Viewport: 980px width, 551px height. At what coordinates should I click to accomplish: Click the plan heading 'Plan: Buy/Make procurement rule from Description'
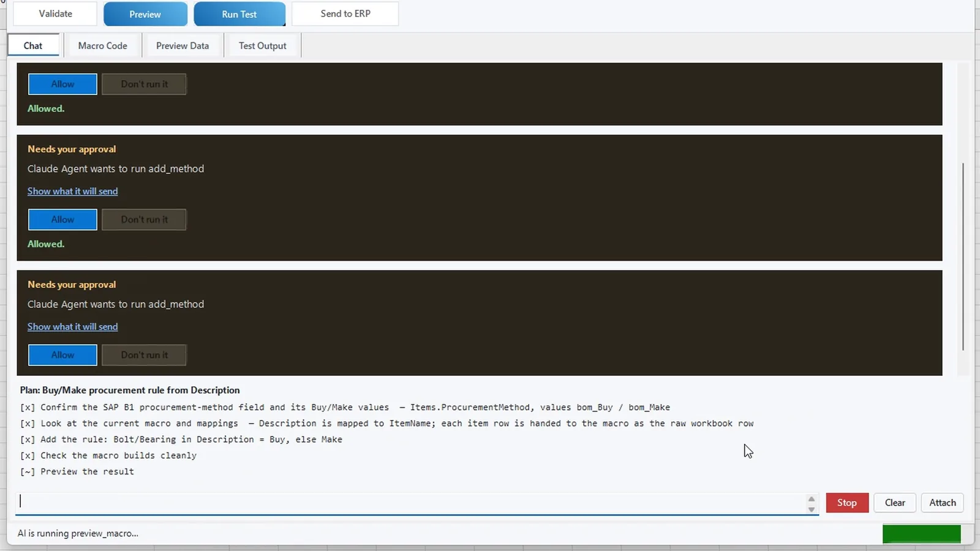130,390
